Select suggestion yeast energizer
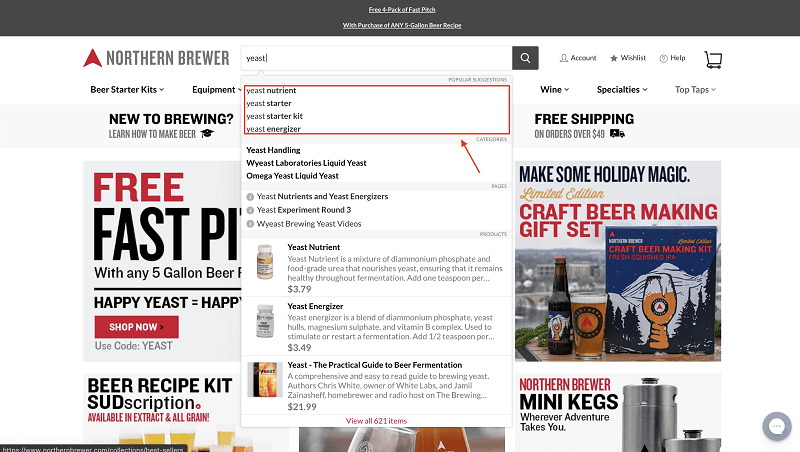The image size is (800, 452). click(273, 129)
